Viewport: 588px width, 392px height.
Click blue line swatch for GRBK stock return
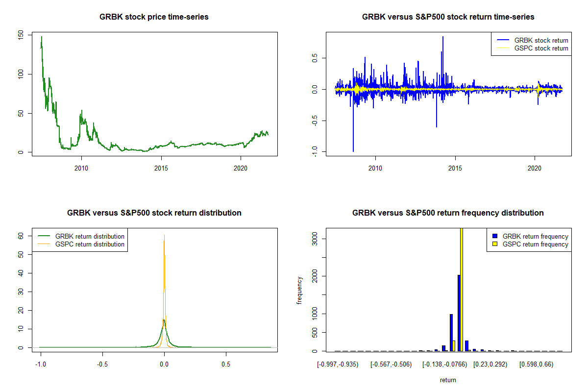(502, 40)
